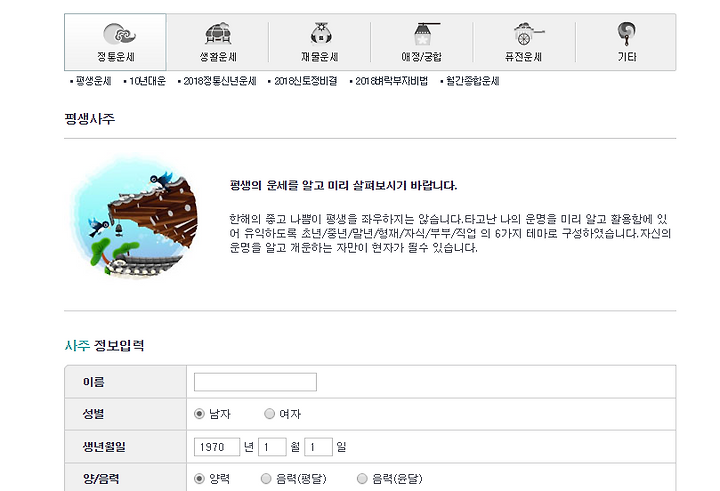
Task: Click the birth month field before 월
Action: click(x=272, y=447)
